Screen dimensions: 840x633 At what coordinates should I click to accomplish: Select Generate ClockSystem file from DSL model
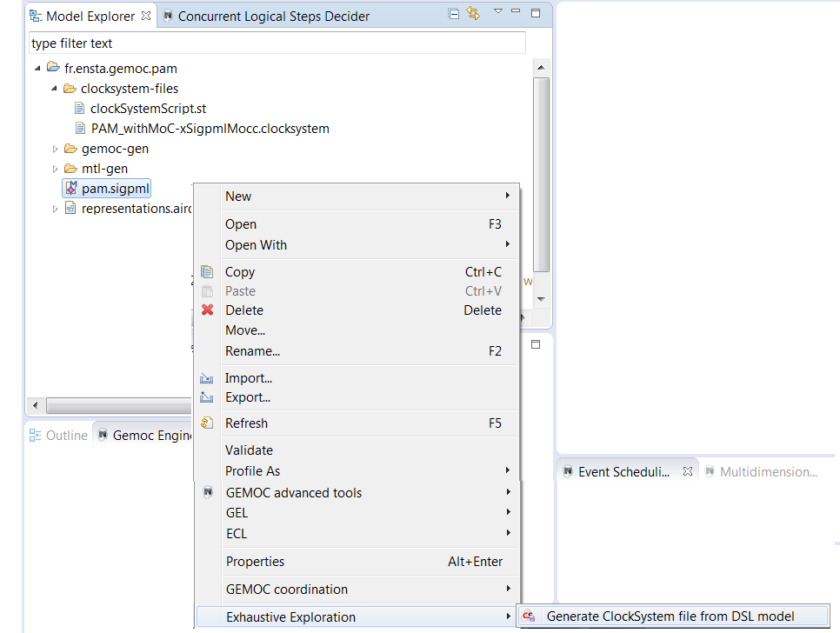click(670, 616)
